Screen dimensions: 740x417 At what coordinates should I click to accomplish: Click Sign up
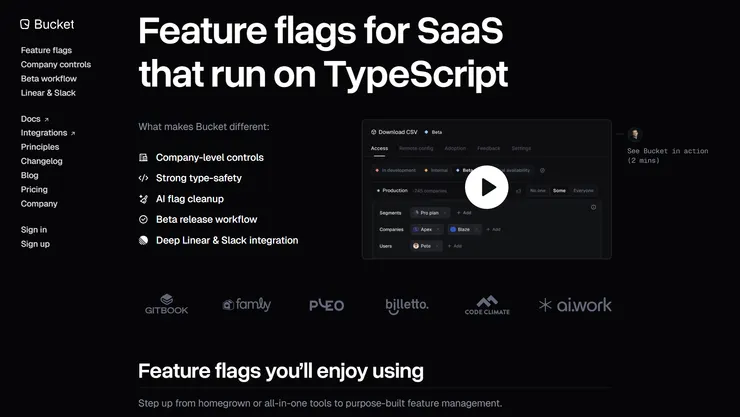click(x=35, y=243)
